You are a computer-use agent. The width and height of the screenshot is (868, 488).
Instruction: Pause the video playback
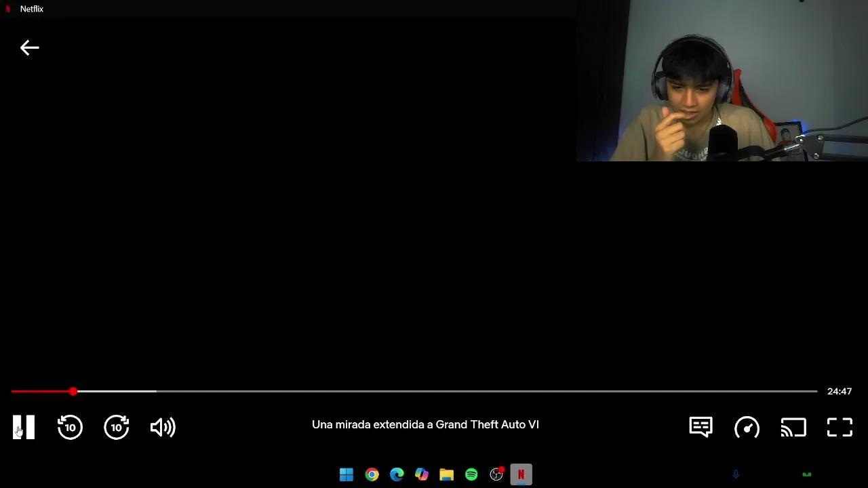(24, 427)
